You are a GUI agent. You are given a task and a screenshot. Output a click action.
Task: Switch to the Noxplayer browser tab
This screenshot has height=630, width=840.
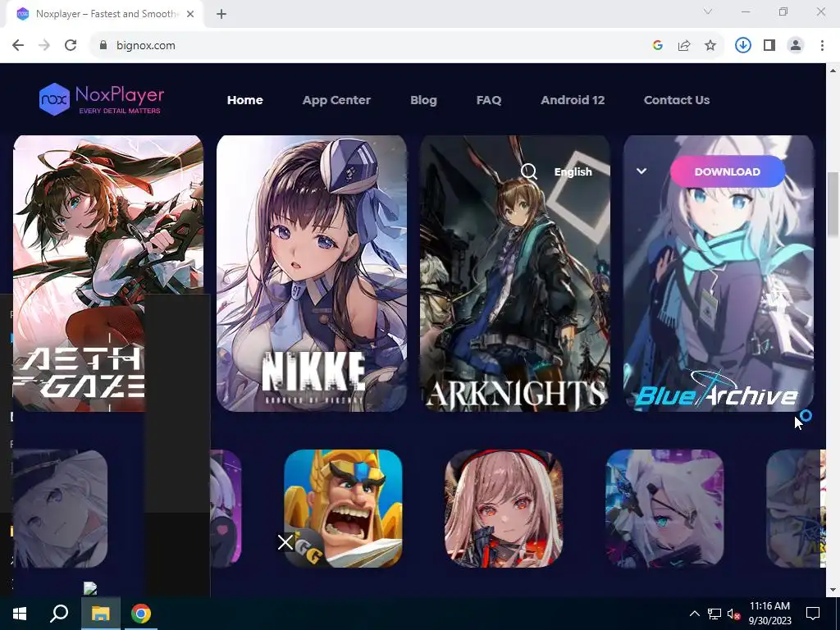pyautogui.click(x=105, y=14)
